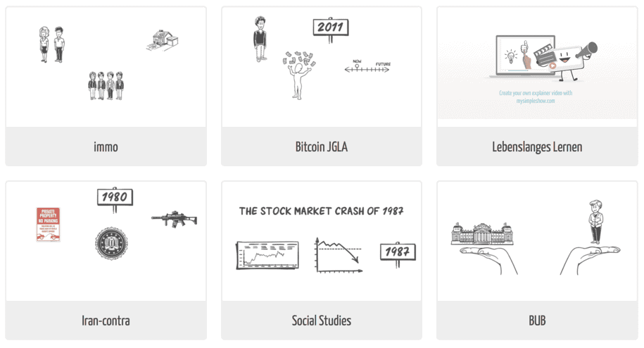Select the 2011 sign in Bitcoin JGLA
644x348 pixels.
coord(331,30)
